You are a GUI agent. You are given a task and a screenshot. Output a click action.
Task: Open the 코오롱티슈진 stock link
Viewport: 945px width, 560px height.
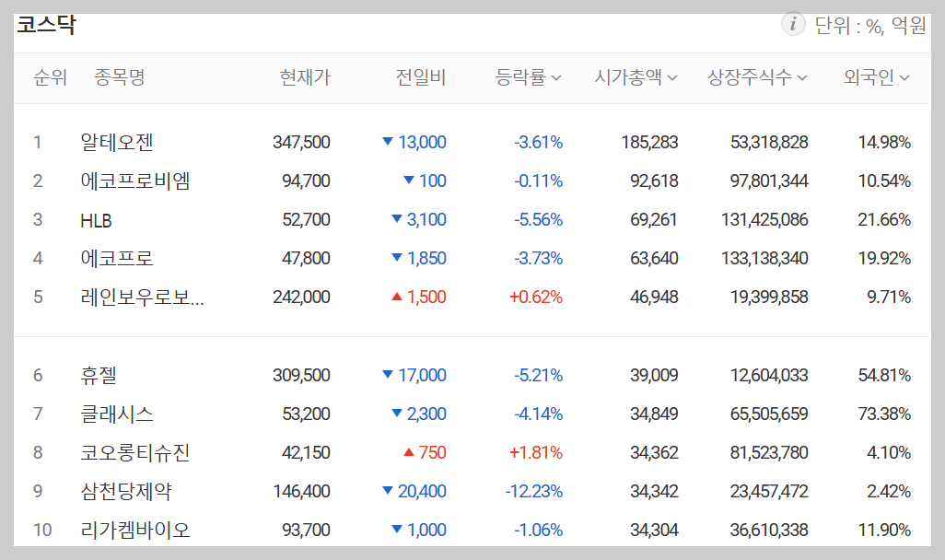tap(135, 453)
